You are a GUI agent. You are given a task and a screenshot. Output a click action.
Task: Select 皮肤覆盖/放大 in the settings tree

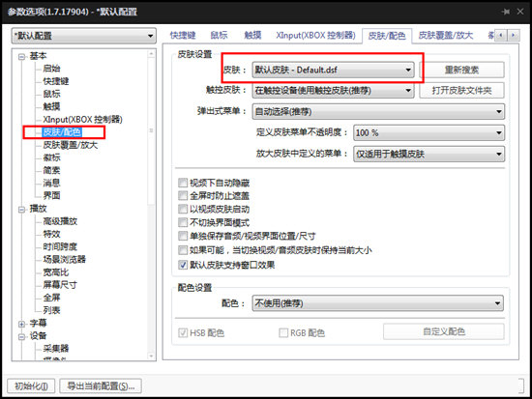pyautogui.click(x=71, y=145)
